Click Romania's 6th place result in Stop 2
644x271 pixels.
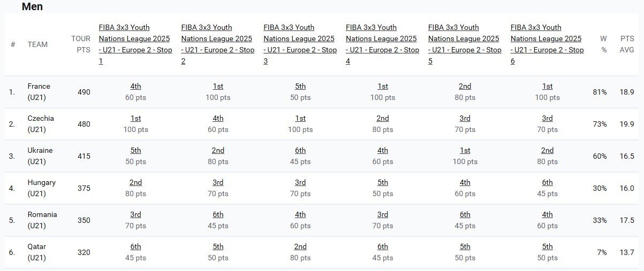coord(218,214)
